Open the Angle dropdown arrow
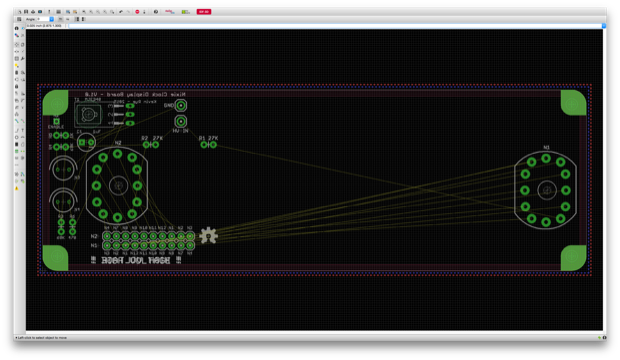This screenshot has height=360, width=620. click(x=51, y=19)
